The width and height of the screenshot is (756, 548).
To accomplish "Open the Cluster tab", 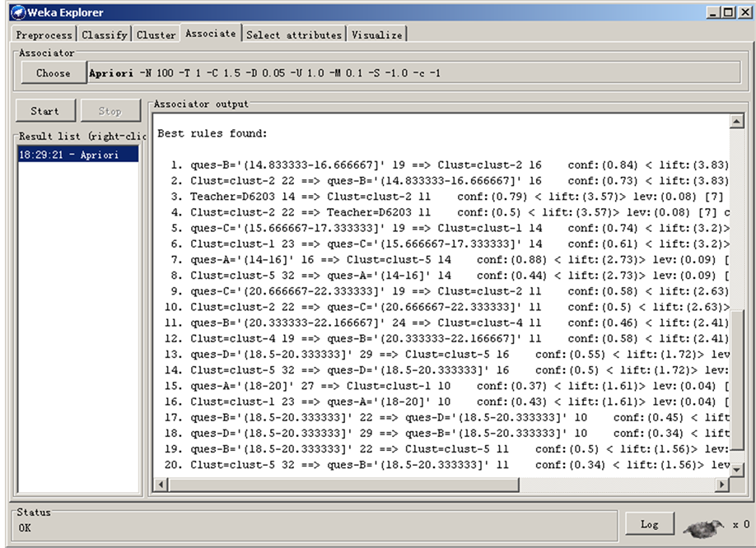I will pos(156,35).
